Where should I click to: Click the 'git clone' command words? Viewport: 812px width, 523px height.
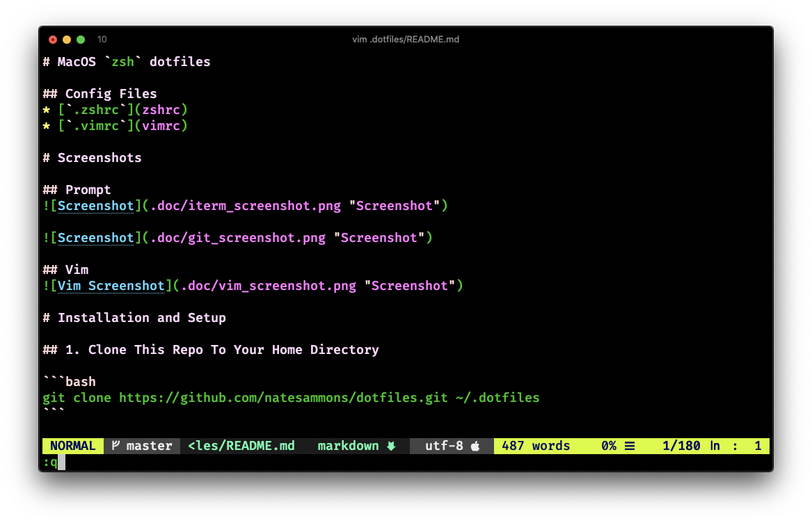(77, 398)
